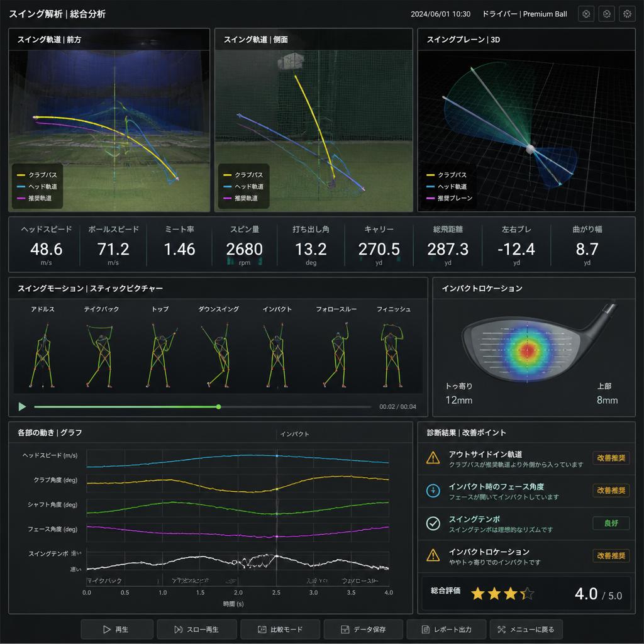Viewport: 644px width, 644px height.
Task: Return to the menu with メニューに戻る
Action: [x=526, y=629]
